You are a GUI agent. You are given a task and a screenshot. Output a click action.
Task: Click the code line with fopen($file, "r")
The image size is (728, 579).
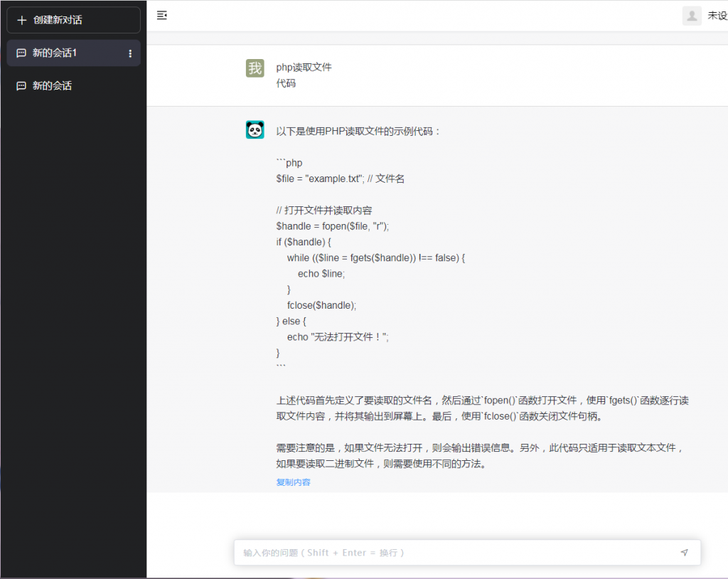click(333, 226)
